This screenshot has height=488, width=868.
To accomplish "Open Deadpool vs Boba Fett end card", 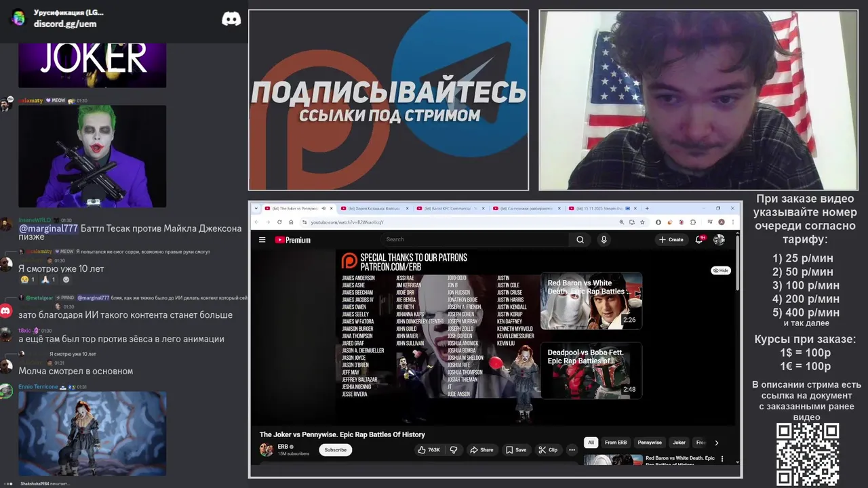I will (591, 371).
